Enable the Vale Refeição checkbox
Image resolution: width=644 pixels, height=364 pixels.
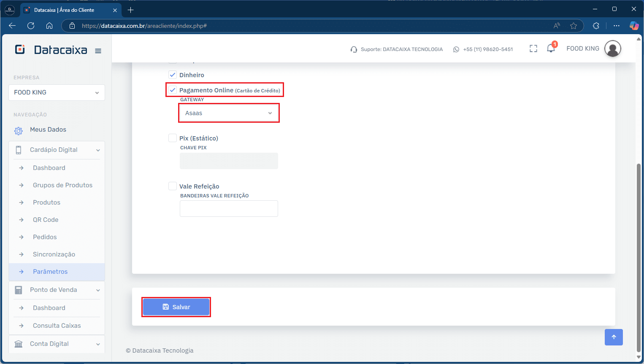tap(173, 186)
